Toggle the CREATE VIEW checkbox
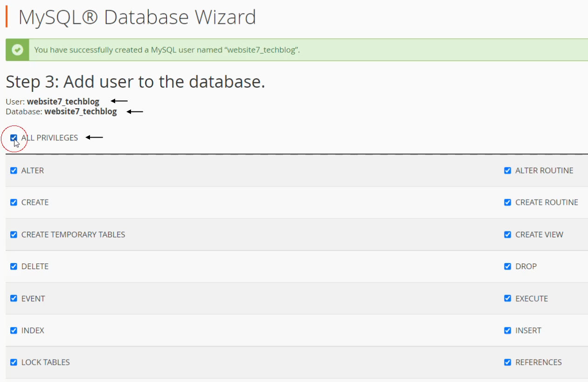Viewport: 588px width, 382px height. (x=508, y=235)
